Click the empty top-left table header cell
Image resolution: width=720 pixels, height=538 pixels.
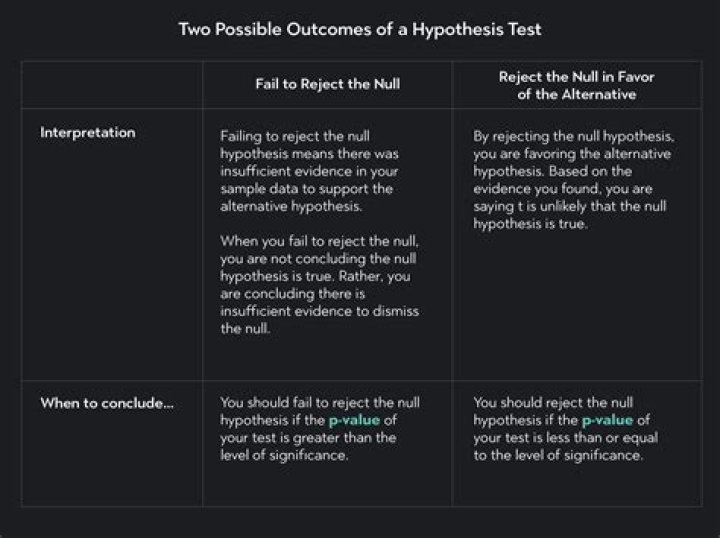click(112, 85)
